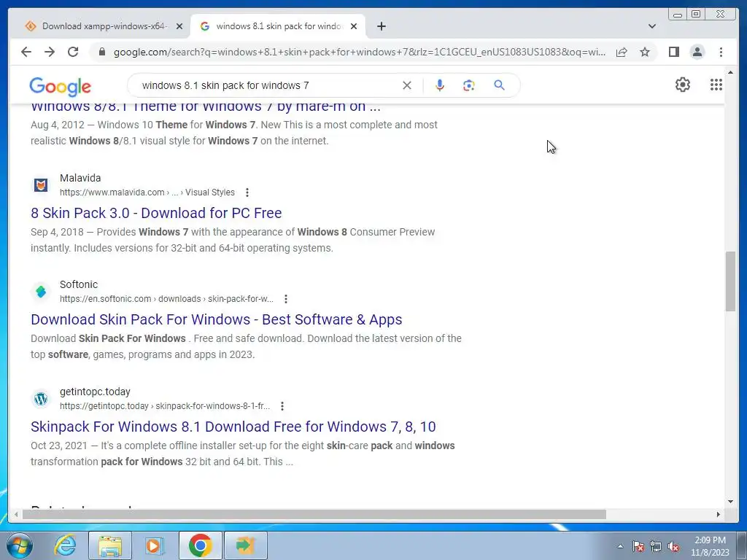Open the green-arrow installer taskbar item
The width and height of the screenshot is (747, 560).
tap(245, 545)
